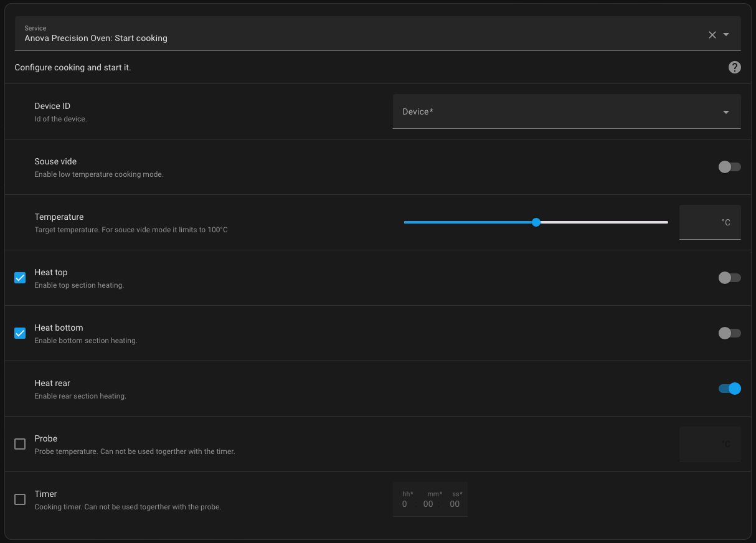756x543 pixels.
Task: Clear the selected service with the X icon
Action: 712,35
